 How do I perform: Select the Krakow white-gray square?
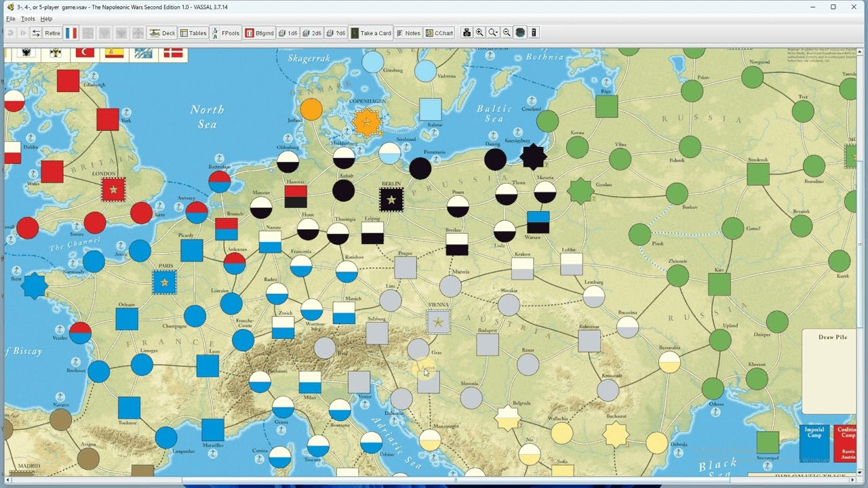tap(523, 268)
